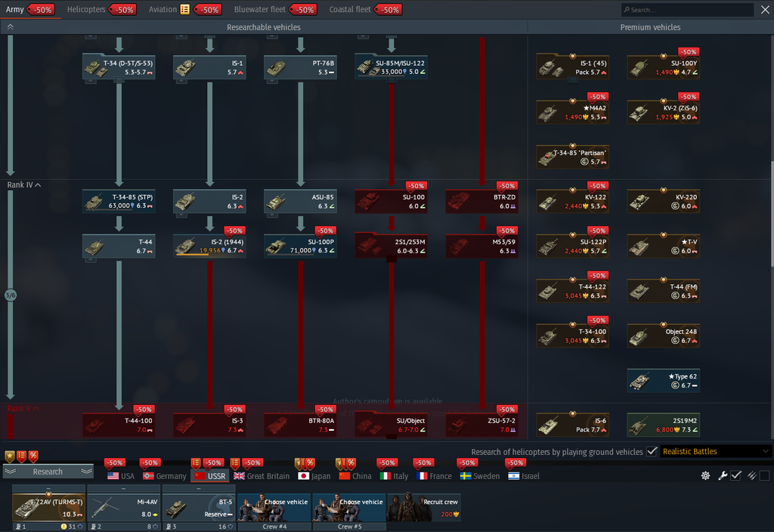Select the T-44-100 Rank V card
This screenshot has width=774, height=532.
[x=119, y=425]
